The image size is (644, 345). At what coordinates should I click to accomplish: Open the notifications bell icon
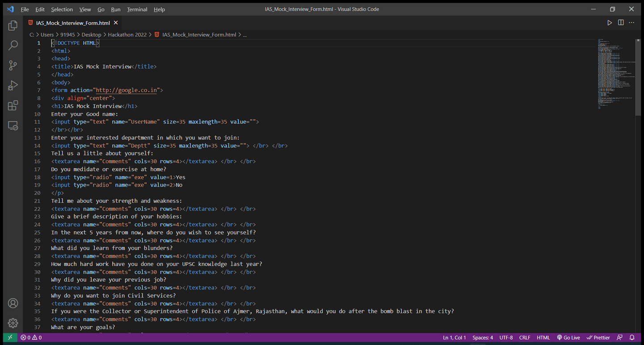coord(632,337)
